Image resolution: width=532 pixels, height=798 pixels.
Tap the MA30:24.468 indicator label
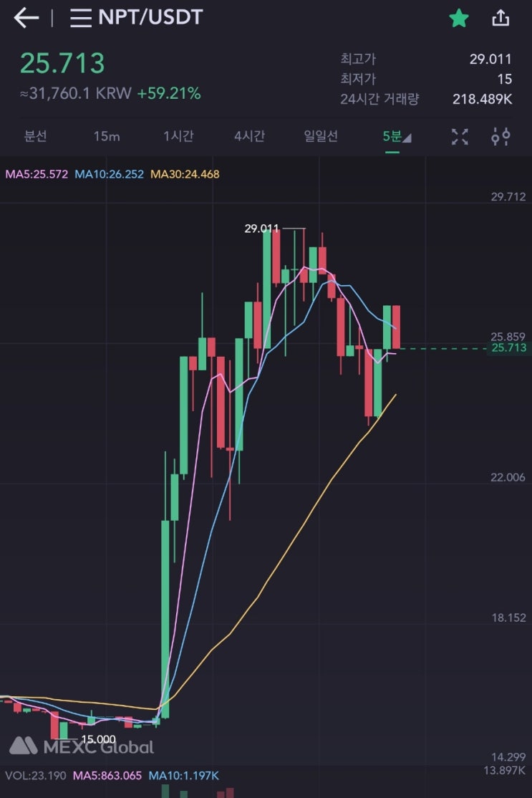tap(185, 174)
